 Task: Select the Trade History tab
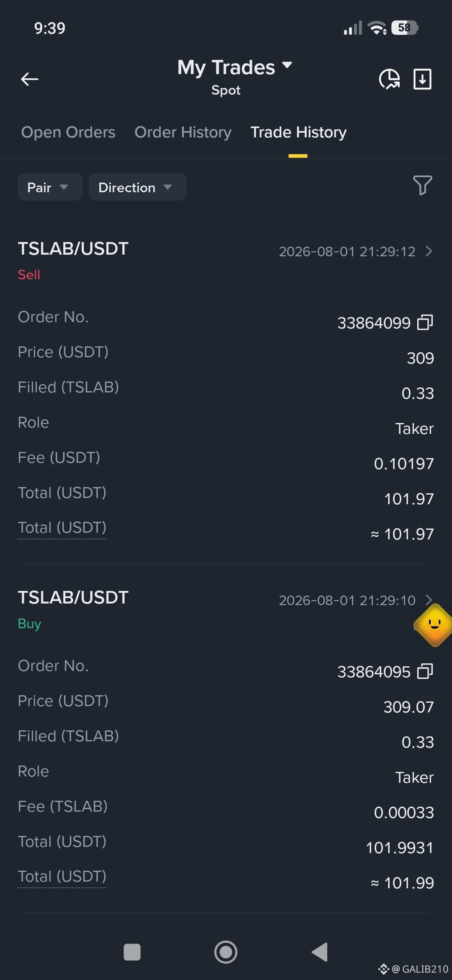click(x=298, y=132)
